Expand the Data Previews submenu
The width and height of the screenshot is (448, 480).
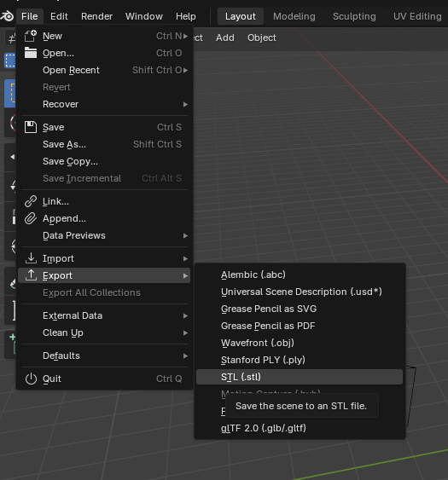point(104,235)
